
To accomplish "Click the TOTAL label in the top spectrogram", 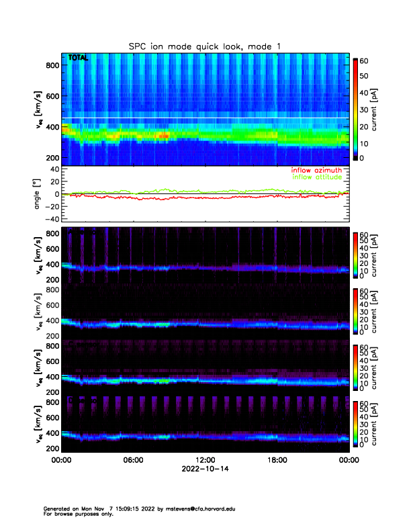I will pyautogui.click(x=78, y=58).
